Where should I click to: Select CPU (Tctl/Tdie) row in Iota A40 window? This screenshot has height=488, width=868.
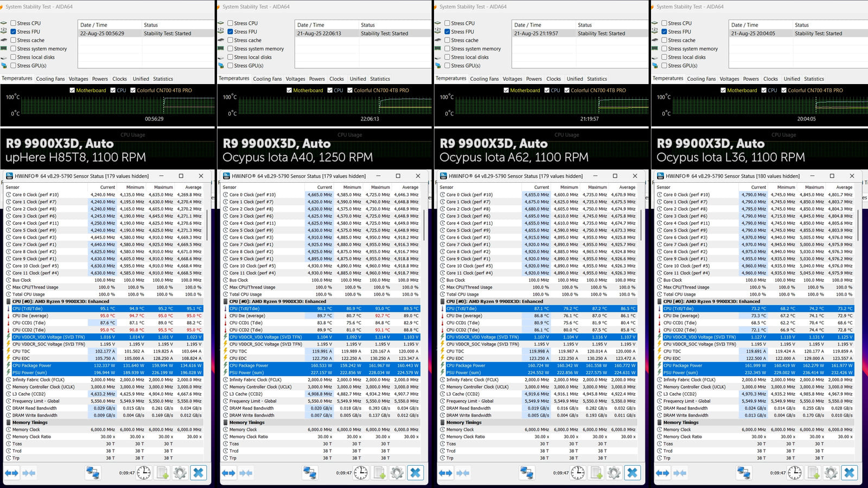click(322, 309)
